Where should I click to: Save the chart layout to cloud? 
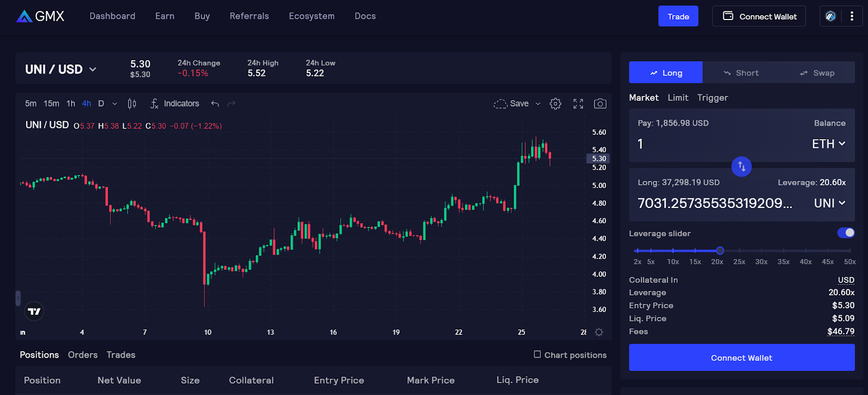511,103
